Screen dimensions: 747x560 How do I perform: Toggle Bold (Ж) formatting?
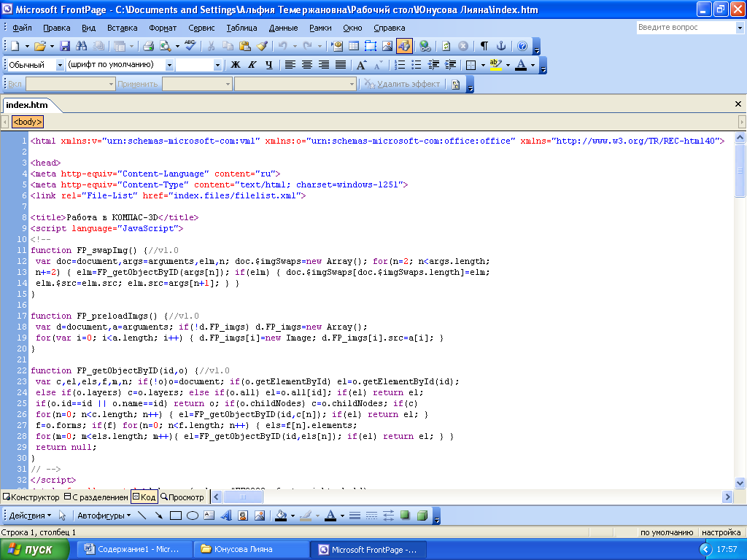(236, 65)
